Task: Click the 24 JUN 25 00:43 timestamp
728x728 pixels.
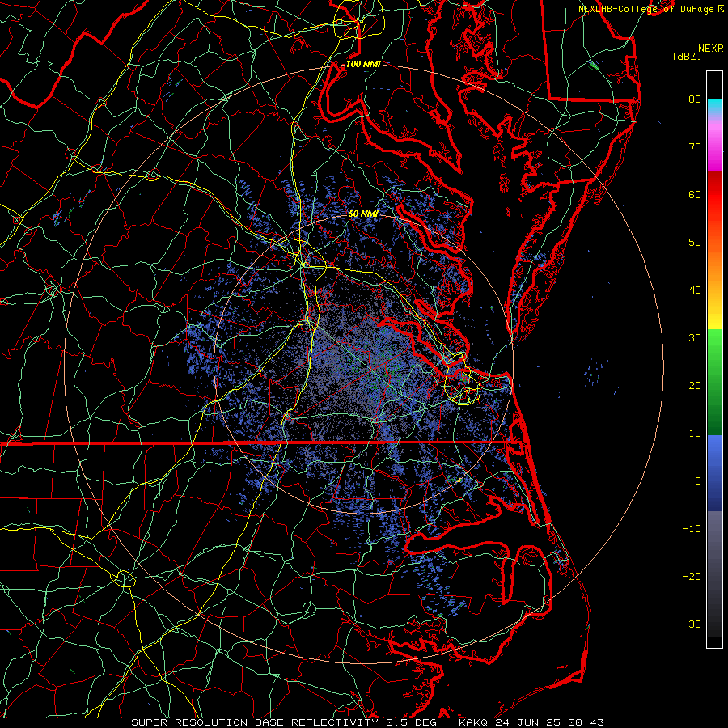Action: pyautogui.click(x=549, y=722)
